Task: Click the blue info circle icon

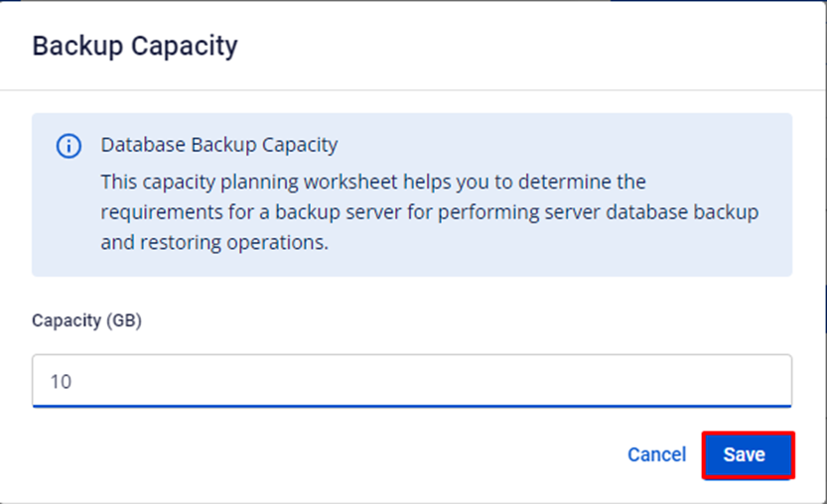Action: [x=69, y=146]
